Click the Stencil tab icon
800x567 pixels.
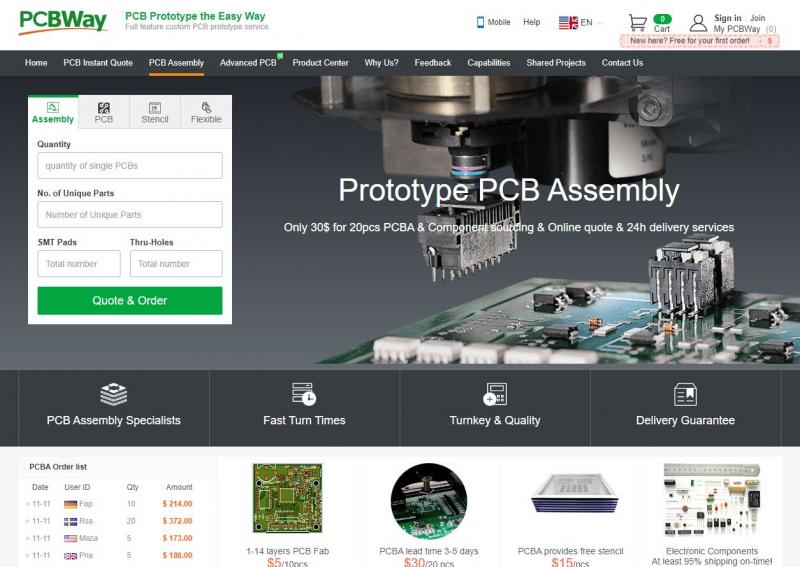155,107
